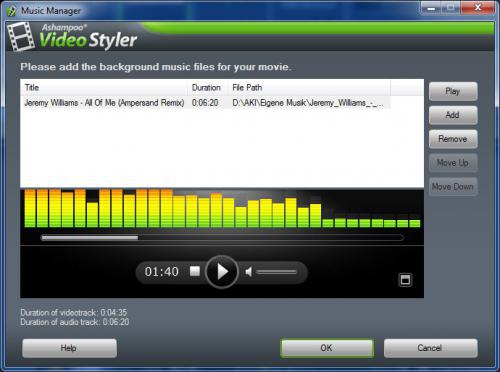Click the Move Down button
Viewport: 500px width, 372px height.
click(x=453, y=187)
